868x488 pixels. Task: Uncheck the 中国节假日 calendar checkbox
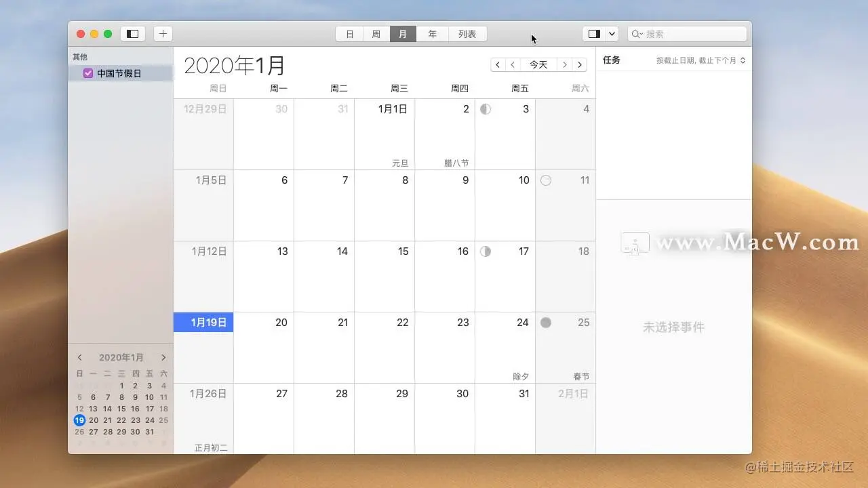point(88,73)
